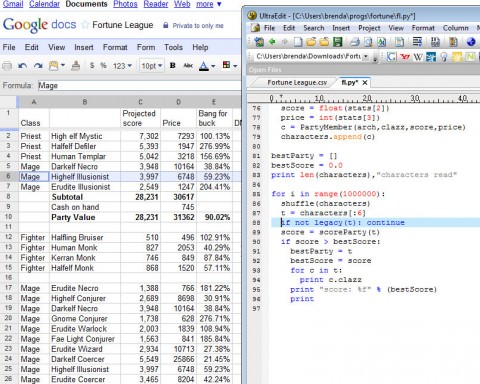Click the Formula input field containing Mage
Screen dimensions: 480x384
coord(139,86)
